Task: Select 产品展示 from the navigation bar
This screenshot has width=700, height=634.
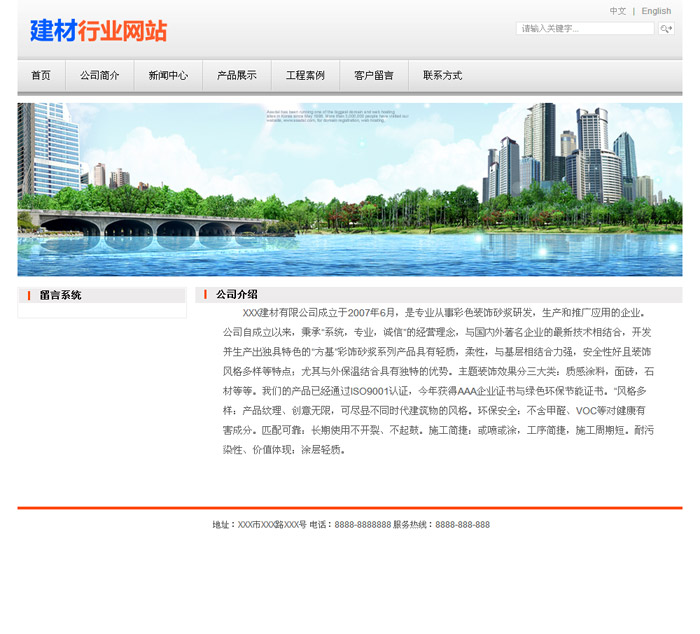Action: pos(237,75)
